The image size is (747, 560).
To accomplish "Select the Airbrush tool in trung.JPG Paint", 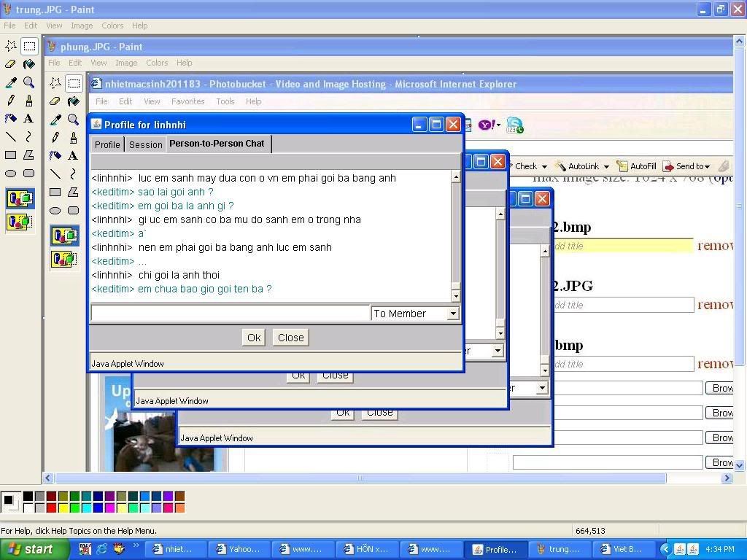I will (x=10, y=119).
